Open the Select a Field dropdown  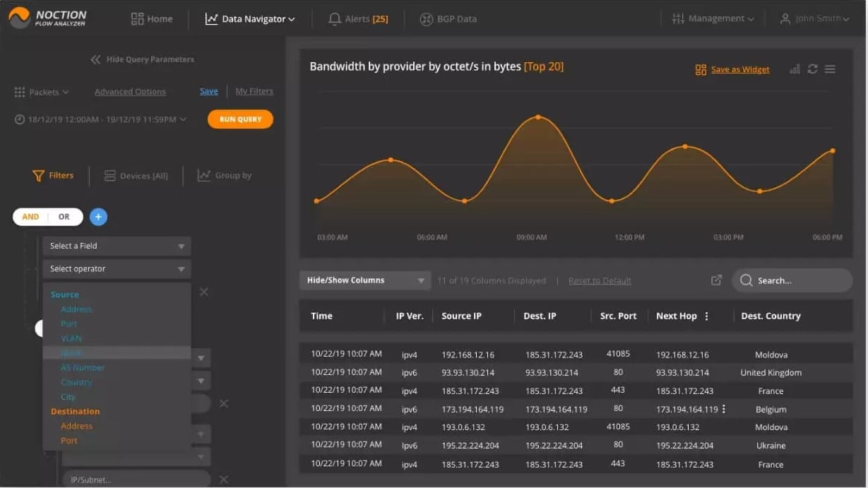pyautogui.click(x=117, y=246)
